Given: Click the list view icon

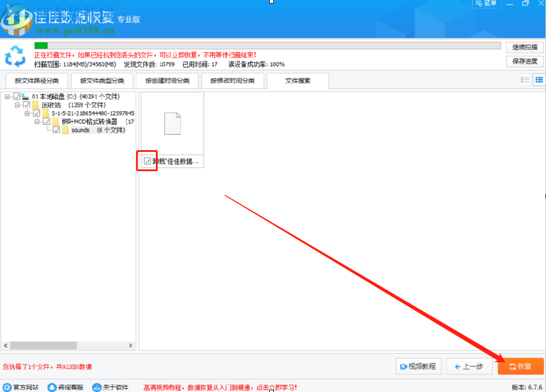Looking at the screenshot, I should click(526, 79).
